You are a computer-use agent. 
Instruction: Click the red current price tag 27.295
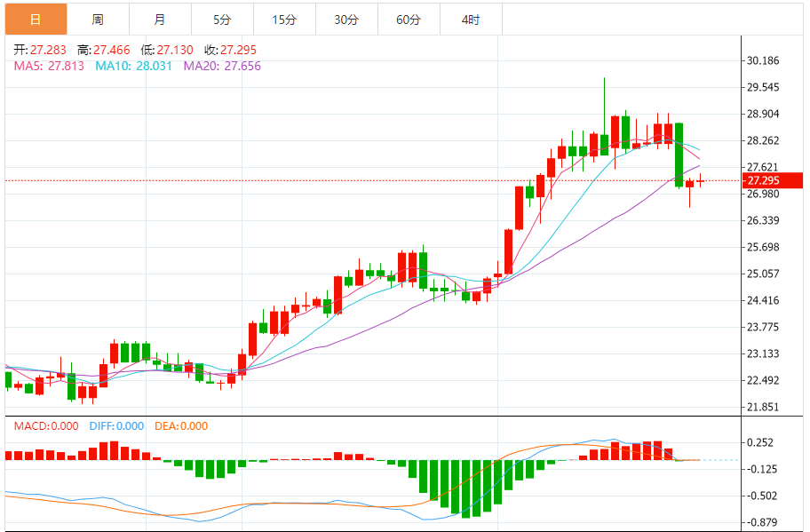pos(773,180)
